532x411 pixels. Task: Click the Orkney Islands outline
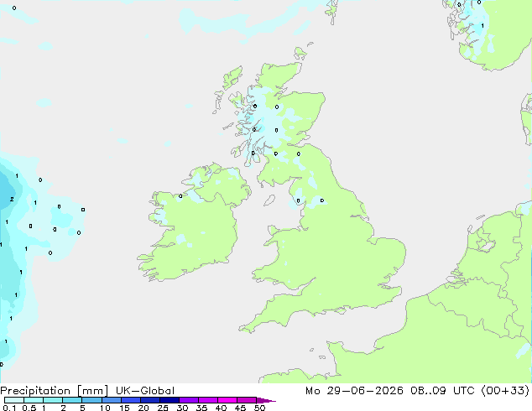(x=300, y=54)
